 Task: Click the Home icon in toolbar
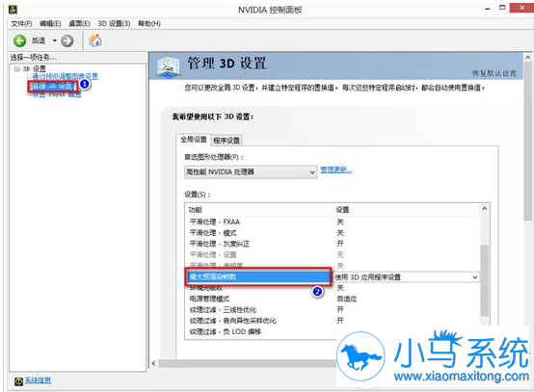click(x=95, y=40)
